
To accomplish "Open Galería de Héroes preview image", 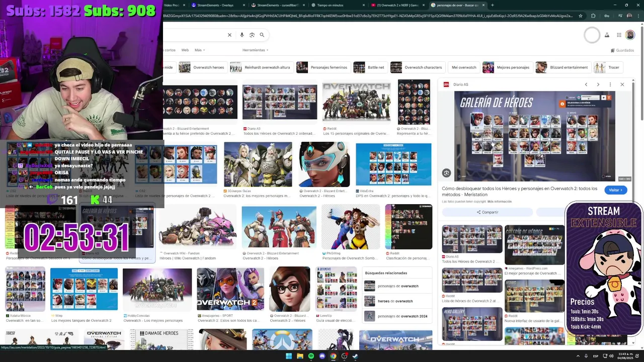I will 534,136.
